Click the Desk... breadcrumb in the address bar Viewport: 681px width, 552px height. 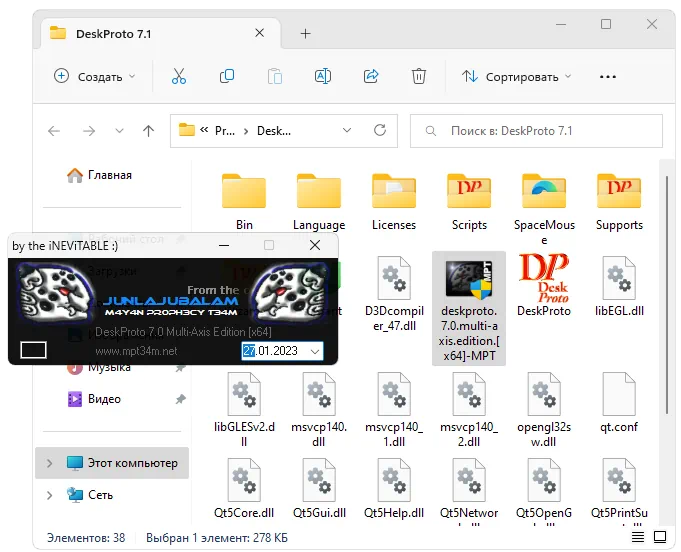(x=274, y=131)
